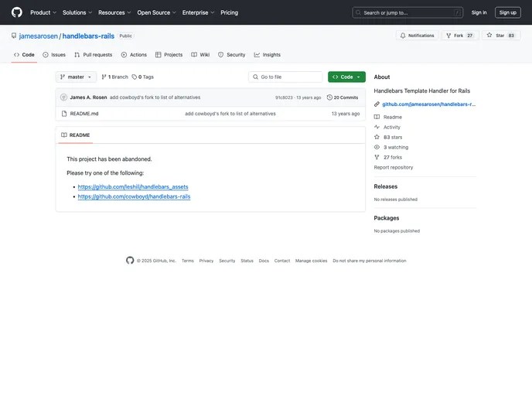532x396 pixels.
Task: Click README.md row commit message
Action: coord(230,114)
